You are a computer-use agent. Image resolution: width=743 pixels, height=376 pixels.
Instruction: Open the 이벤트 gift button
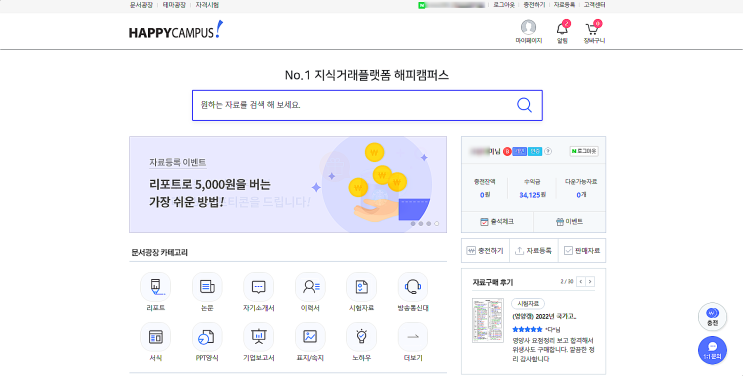click(x=570, y=221)
